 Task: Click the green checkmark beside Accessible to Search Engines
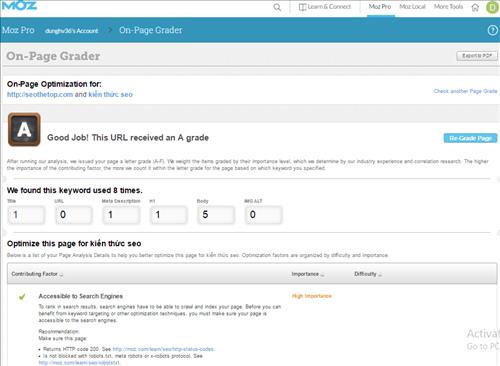(22, 296)
